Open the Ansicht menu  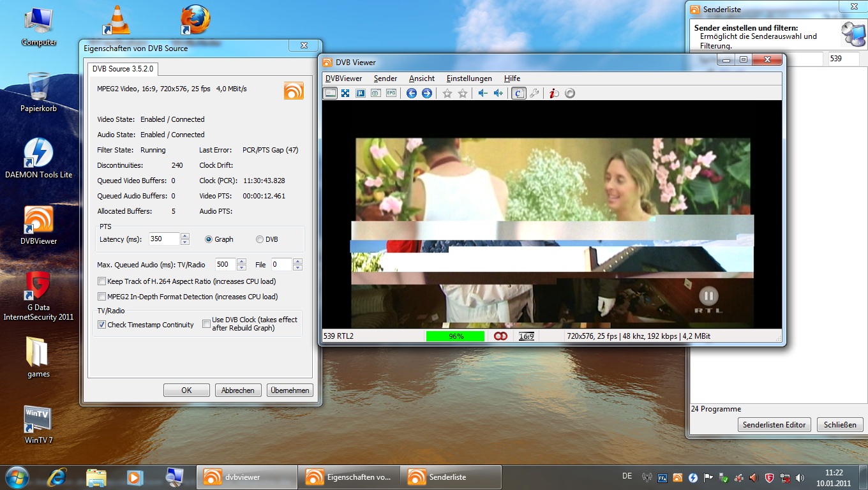[x=422, y=78]
